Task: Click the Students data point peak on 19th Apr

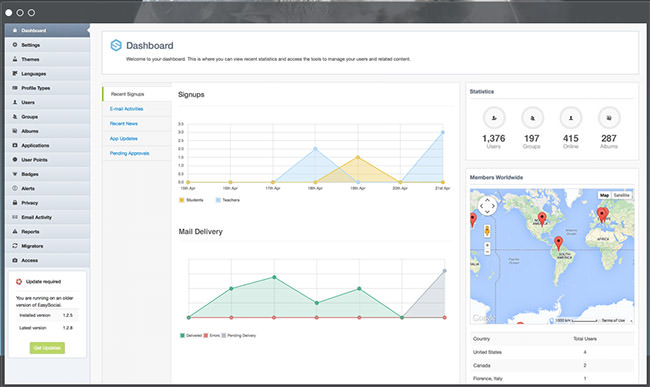Action: [x=358, y=157]
